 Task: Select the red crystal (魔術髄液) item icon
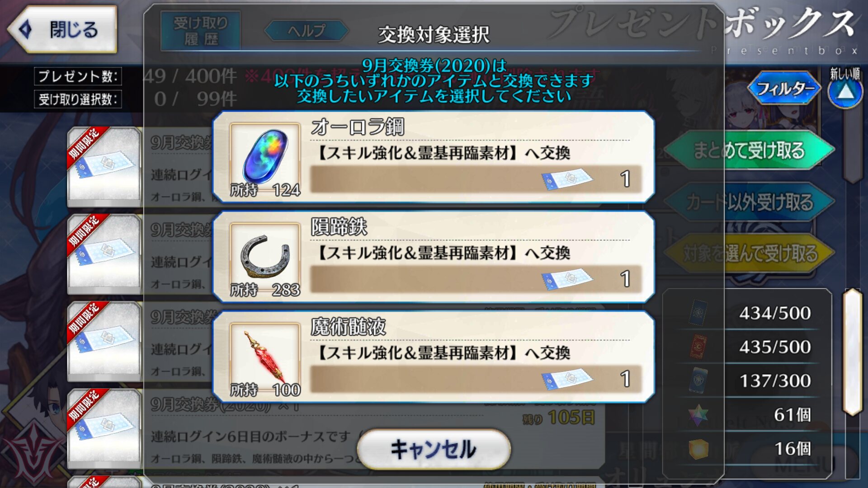click(x=265, y=360)
